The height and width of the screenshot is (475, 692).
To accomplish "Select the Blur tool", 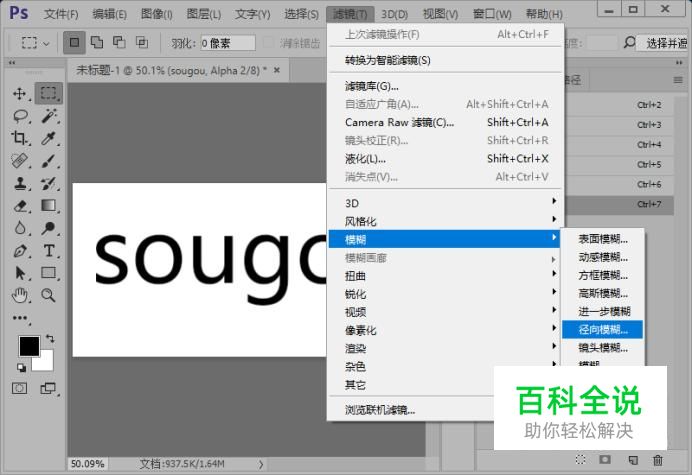I will [20, 228].
